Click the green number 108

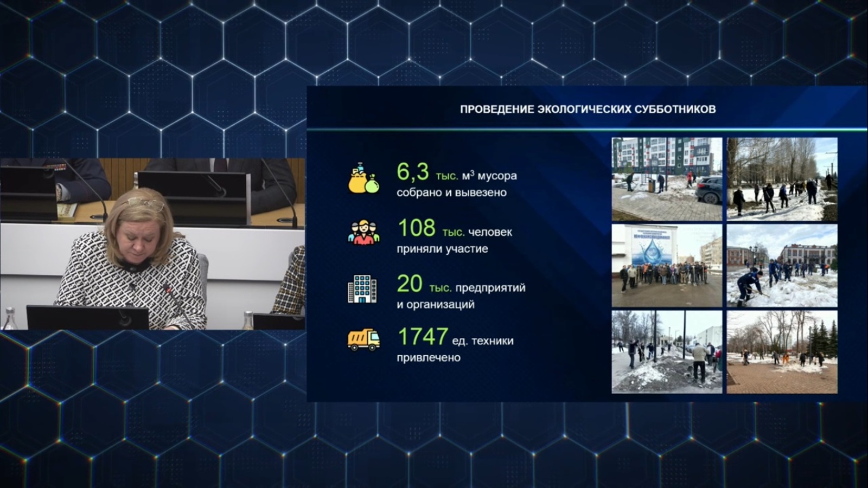click(417, 228)
